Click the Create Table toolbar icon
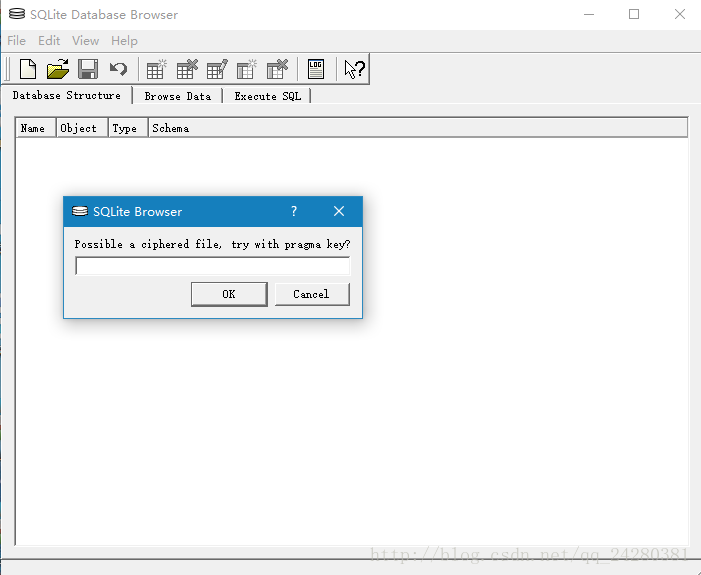 pos(156,69)
